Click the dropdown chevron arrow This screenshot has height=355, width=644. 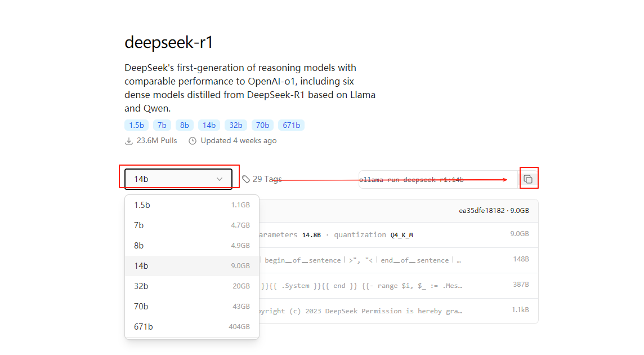(220, 179)
